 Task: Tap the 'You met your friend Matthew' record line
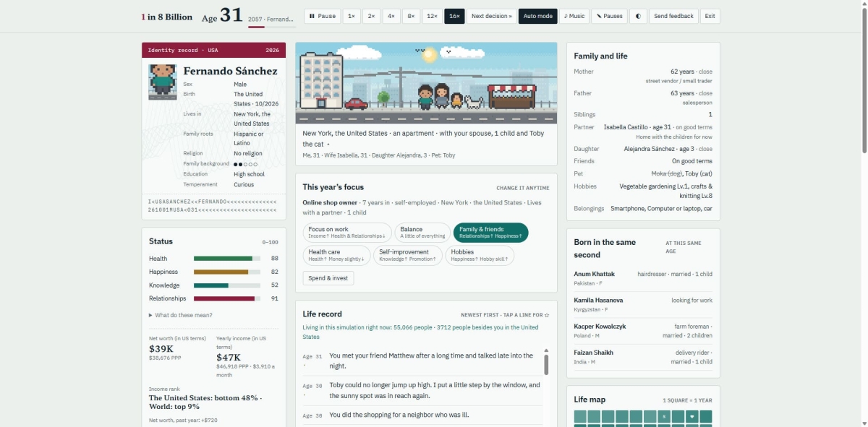point(423,361)
